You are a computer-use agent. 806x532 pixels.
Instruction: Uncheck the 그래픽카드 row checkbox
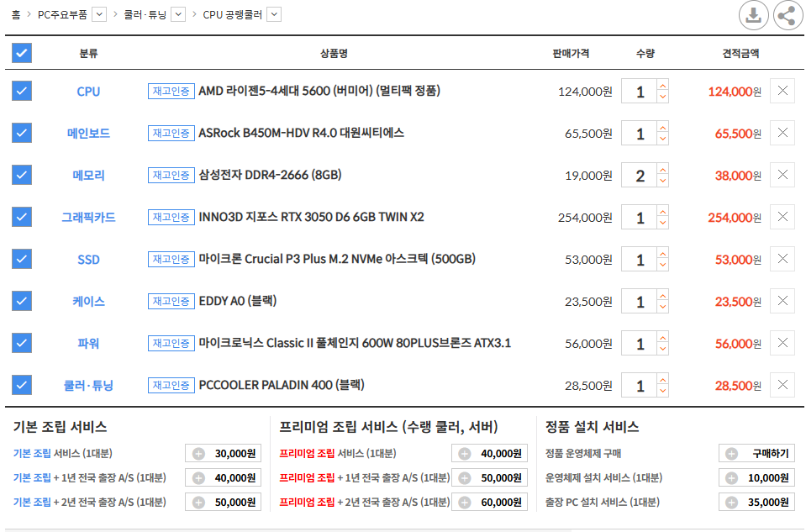[x=22, y=217]
